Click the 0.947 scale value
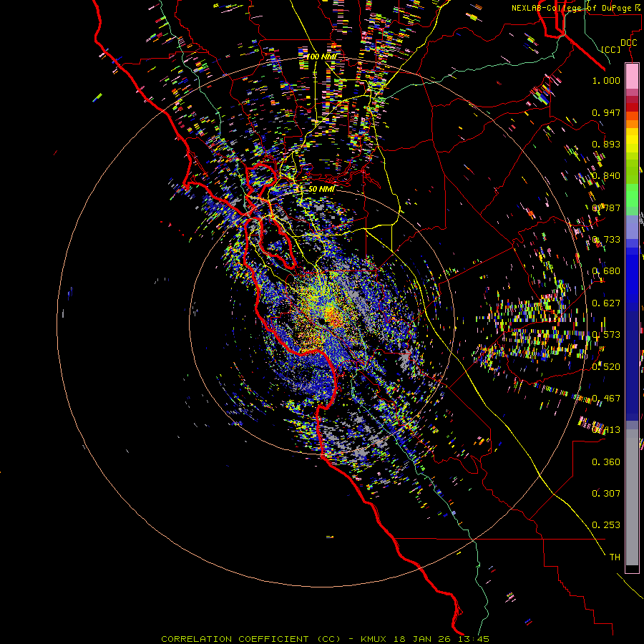Image resolution: width=644 pixels, height=644 pixels. coord(606,112)
